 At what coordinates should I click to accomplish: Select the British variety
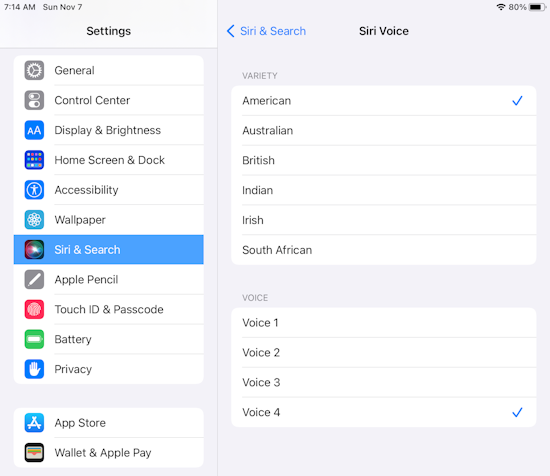point(384,160)
